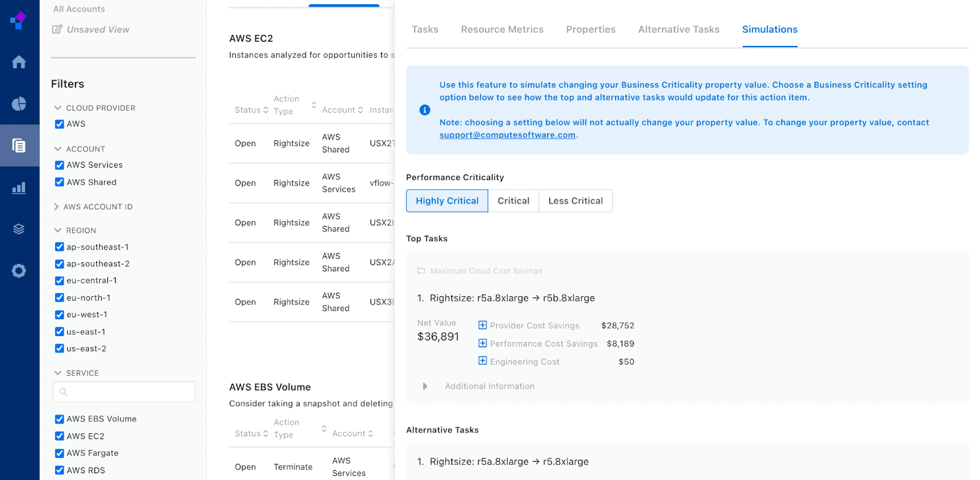Open the pie chart dashboard icon

(19, 103)
